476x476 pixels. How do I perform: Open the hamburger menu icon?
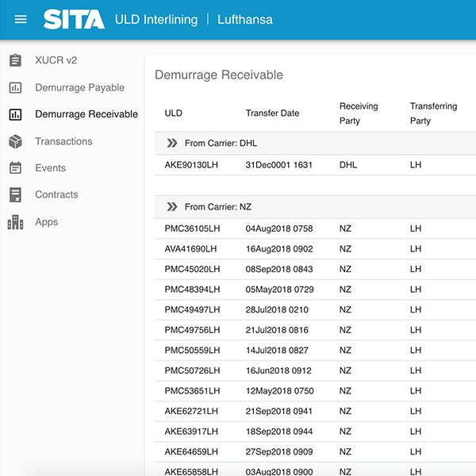click(21, 19)
